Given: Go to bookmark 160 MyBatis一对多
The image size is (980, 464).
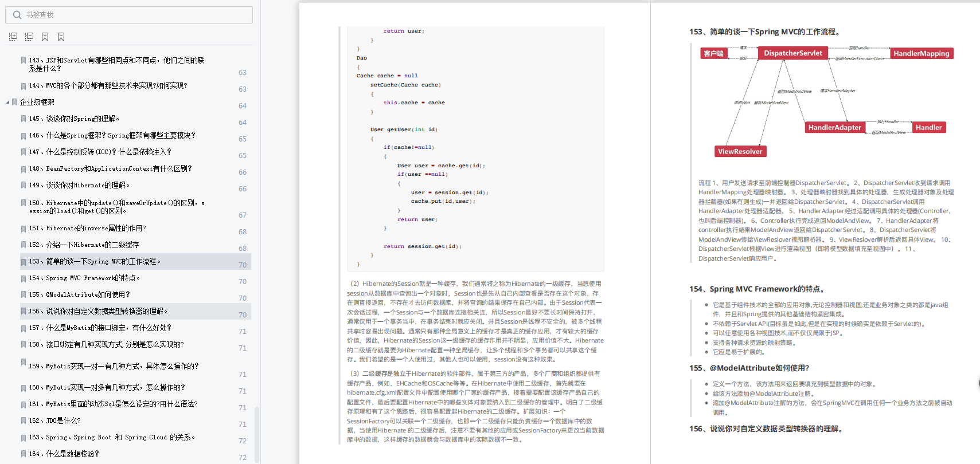Looking at the screenshot, I should [107, 387].
